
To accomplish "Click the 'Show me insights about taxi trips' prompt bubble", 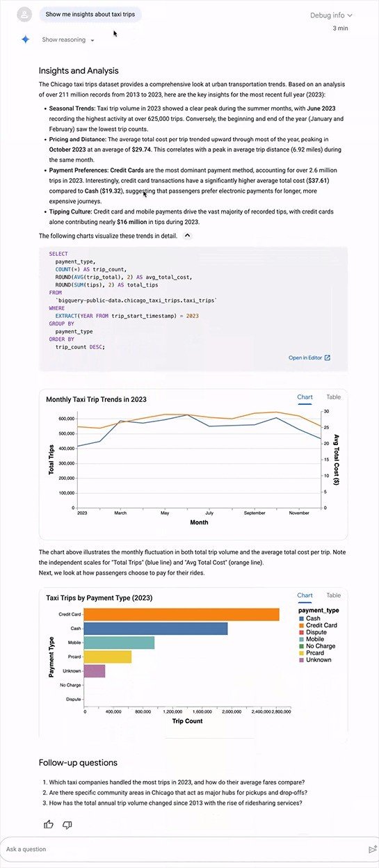I will [x=90, y=14].
